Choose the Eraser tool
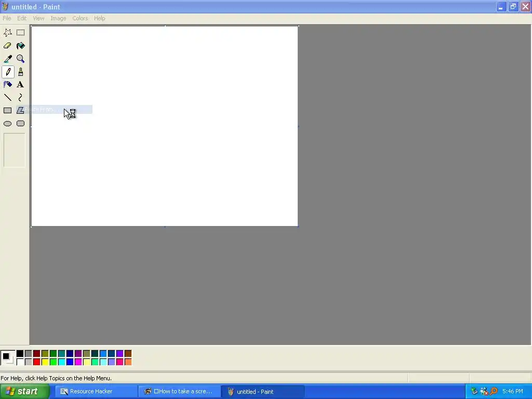 7,46
